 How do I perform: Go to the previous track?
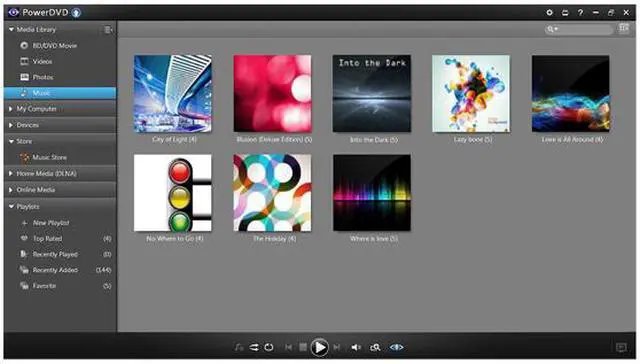pyautogui.click(x=289, y=347)
